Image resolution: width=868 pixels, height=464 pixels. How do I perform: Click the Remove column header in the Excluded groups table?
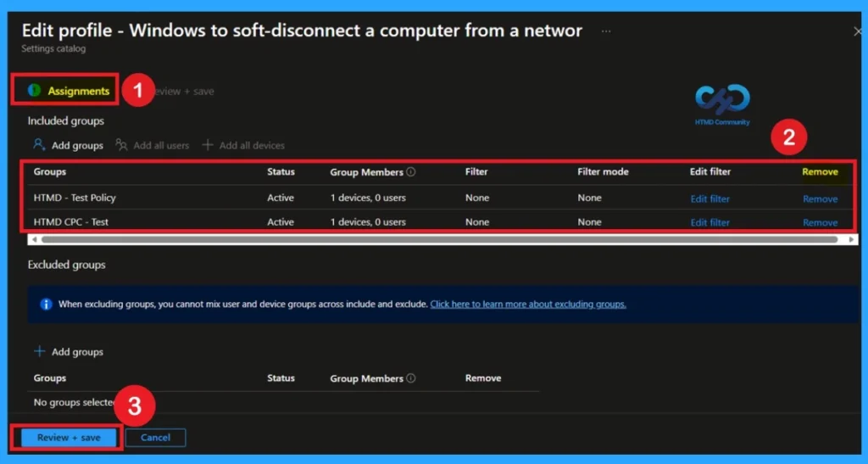483,378
